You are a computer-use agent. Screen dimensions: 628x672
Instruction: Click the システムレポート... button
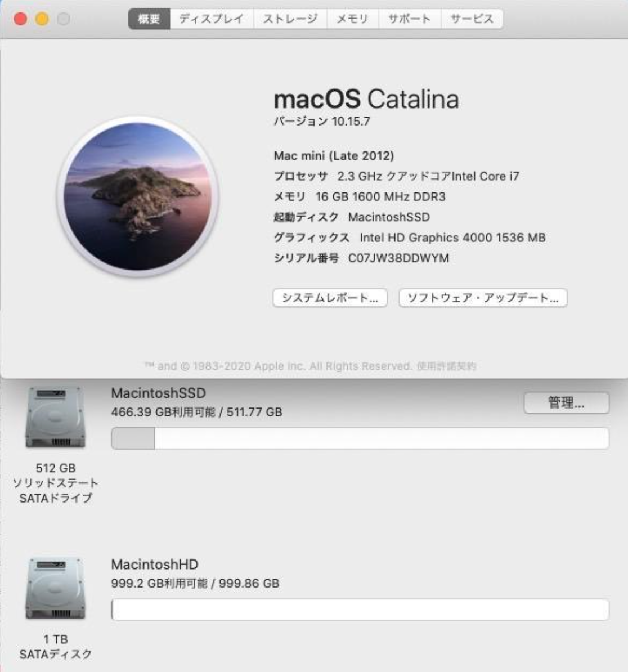click(x=330, y=298)
